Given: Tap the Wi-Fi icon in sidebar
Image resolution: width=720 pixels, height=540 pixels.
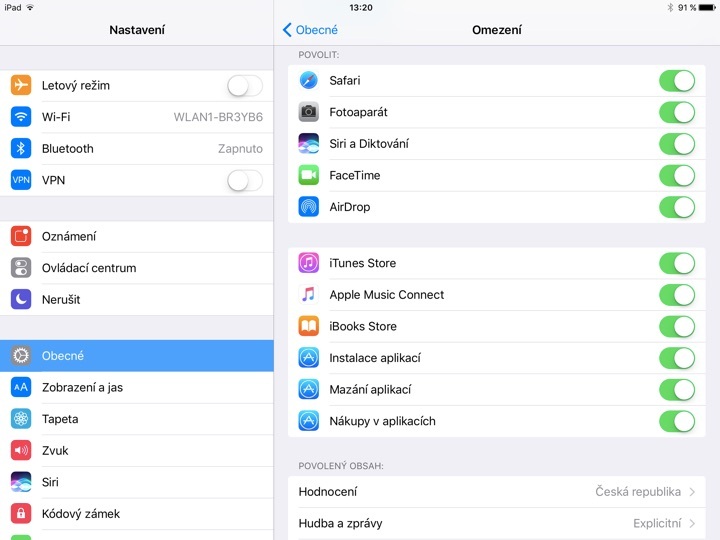Looking at the screenshot, I should pyautogui.click(x=21, y=117).
